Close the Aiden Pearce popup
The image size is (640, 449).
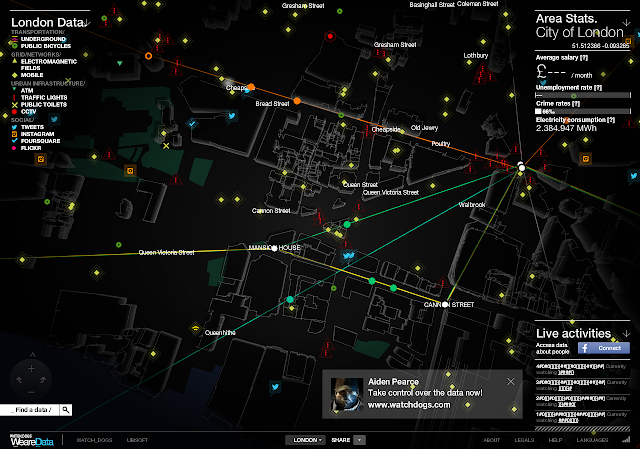[510, 382]
